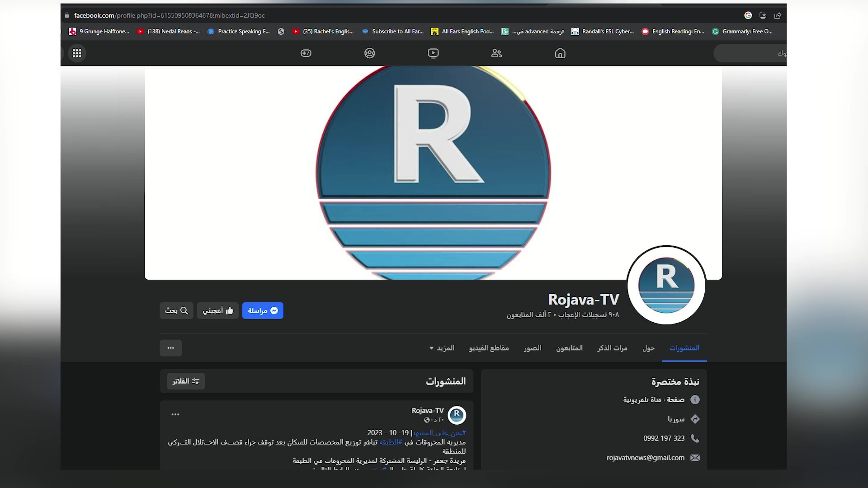Select the مقاطع الفيديو videos tab

coord(489,348)
